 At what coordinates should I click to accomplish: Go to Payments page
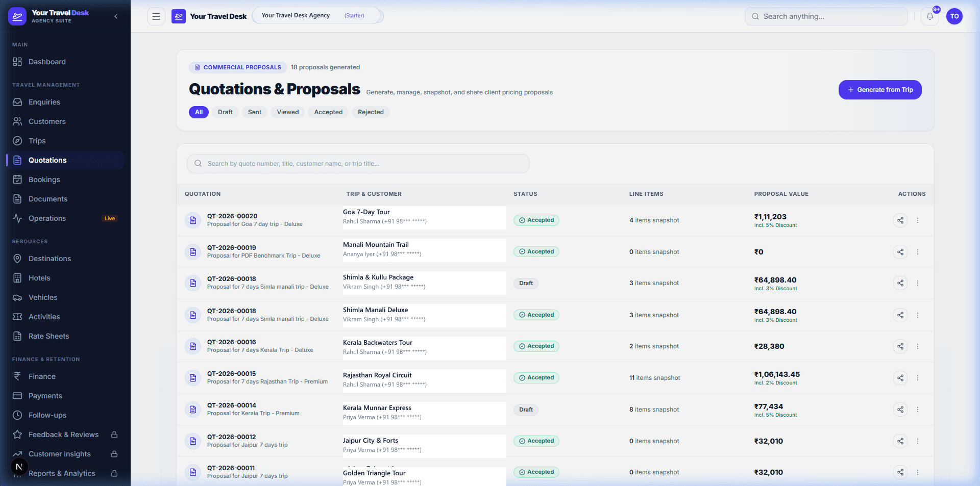click(65, 396)
